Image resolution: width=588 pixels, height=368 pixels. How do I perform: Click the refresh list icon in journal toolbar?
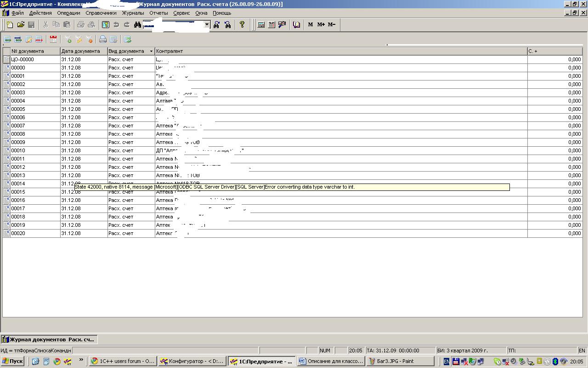128,40
